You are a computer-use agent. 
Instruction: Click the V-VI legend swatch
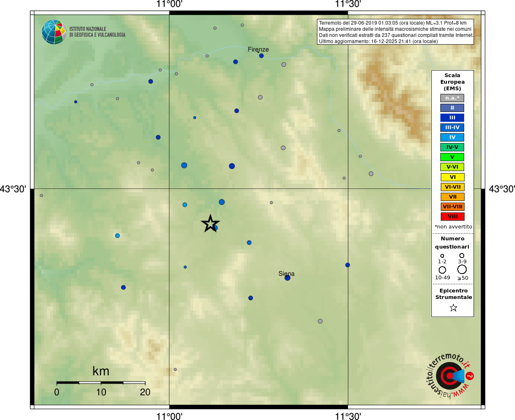[x=452, y=167]
